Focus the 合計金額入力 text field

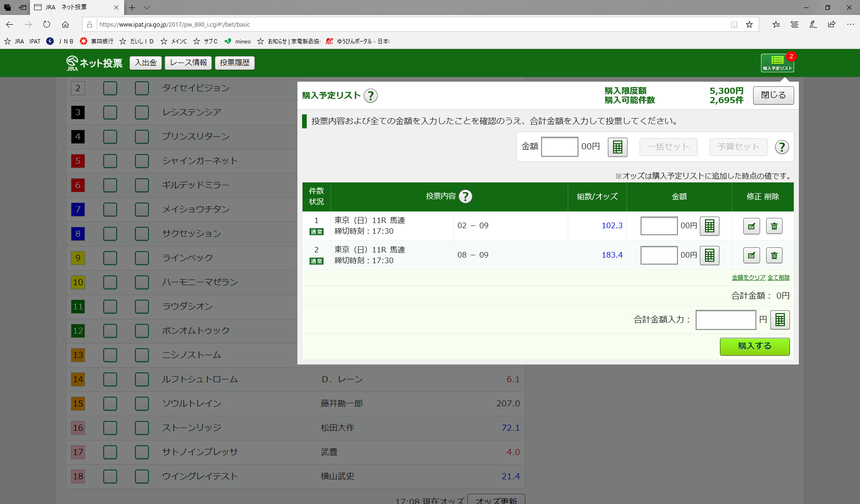[x=726, y=320]
